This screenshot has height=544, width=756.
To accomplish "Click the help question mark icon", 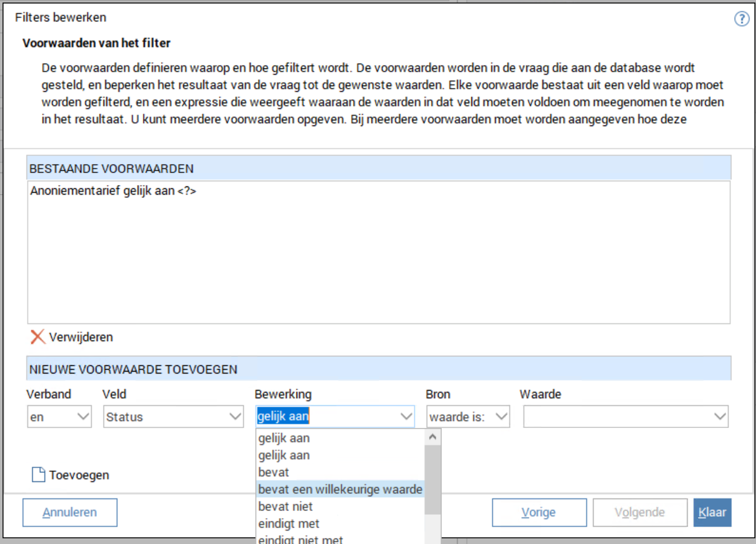I will [741, 19].
